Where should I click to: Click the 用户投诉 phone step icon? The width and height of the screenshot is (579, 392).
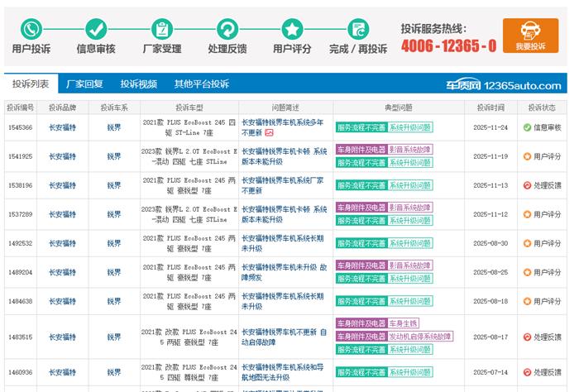pyautogui.click(x=31, y=29)
